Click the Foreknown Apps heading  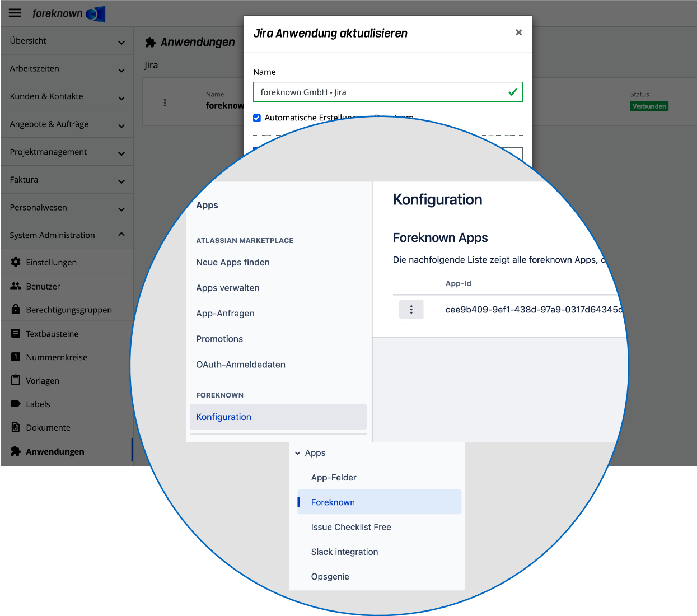pos(441,237)
